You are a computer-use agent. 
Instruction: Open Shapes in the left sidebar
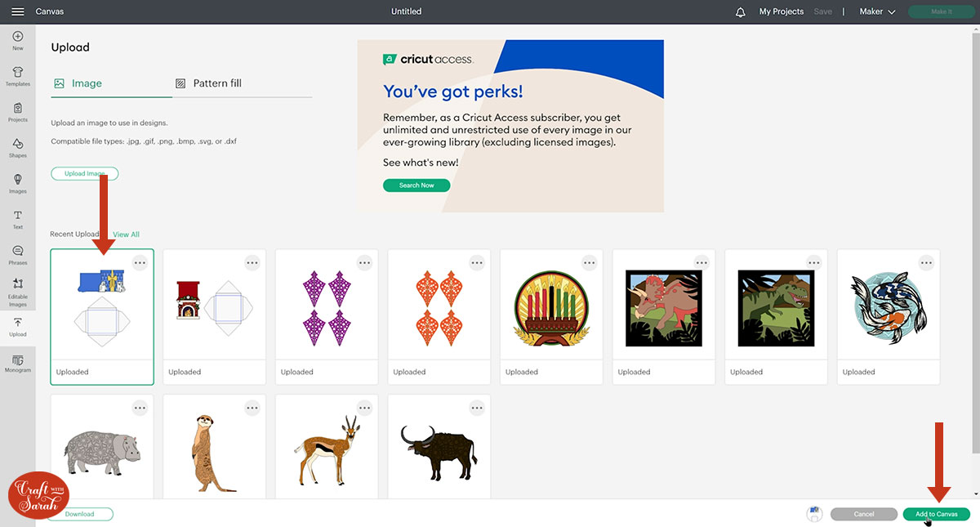(x=17, y=148)
